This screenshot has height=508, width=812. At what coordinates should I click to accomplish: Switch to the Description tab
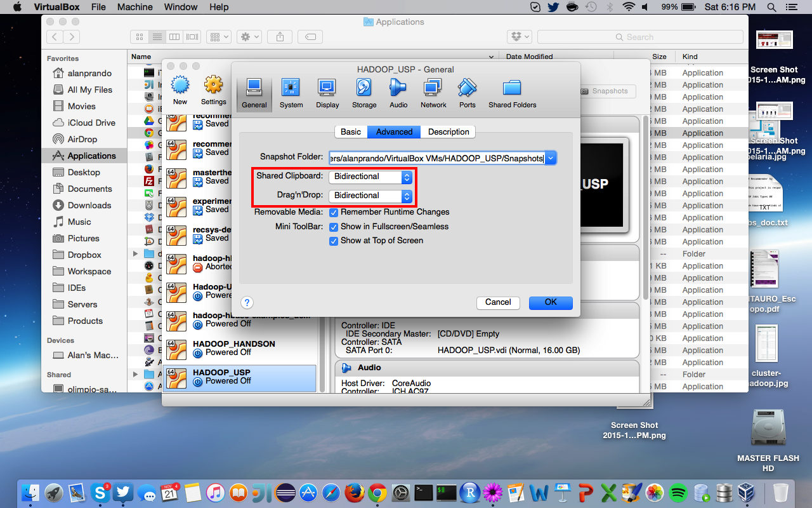point(448,132)
